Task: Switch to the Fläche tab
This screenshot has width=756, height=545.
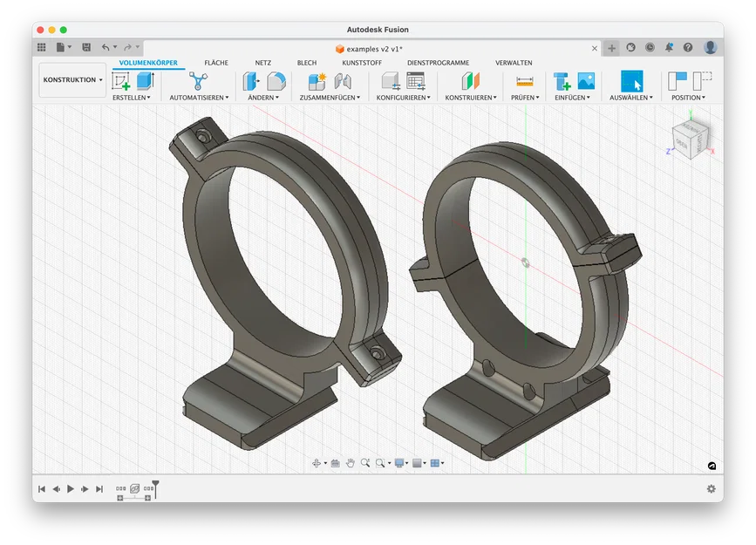Action: click(x=215, y=62)
